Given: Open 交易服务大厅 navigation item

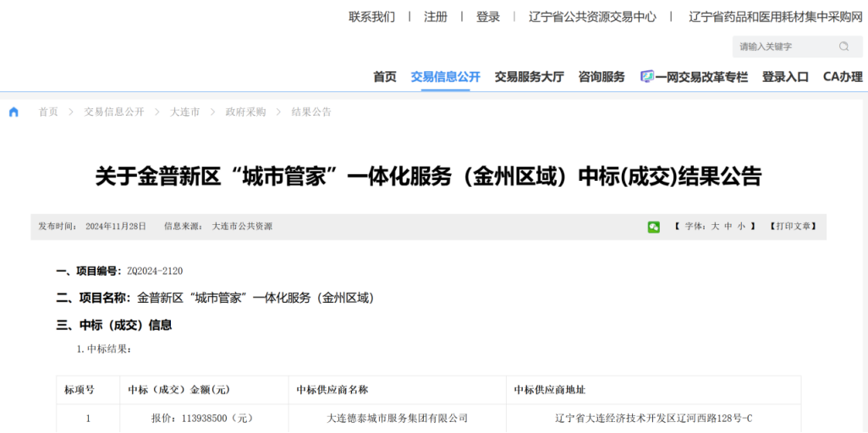Looking at the screenshot, I should click(x=530, y=77).
